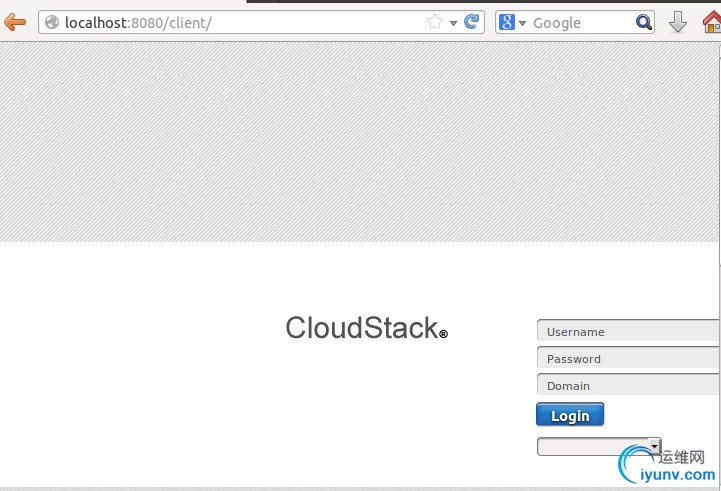Bookmark this page with the star icon
The height and width of the screenshot is (491, 721).
coord(435,22)
